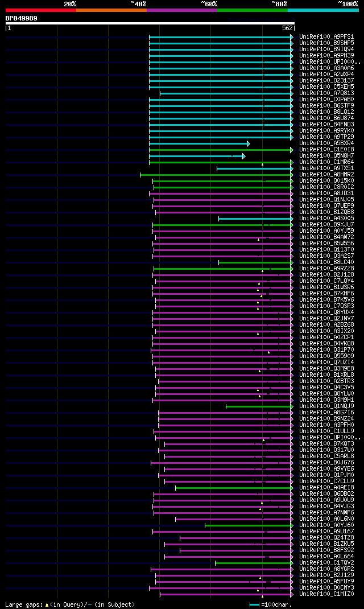Select the UniRef100_Q4C3V5 label
This screenshot has width=364, height=609.
pyautogui.click(x=326, y=388)
